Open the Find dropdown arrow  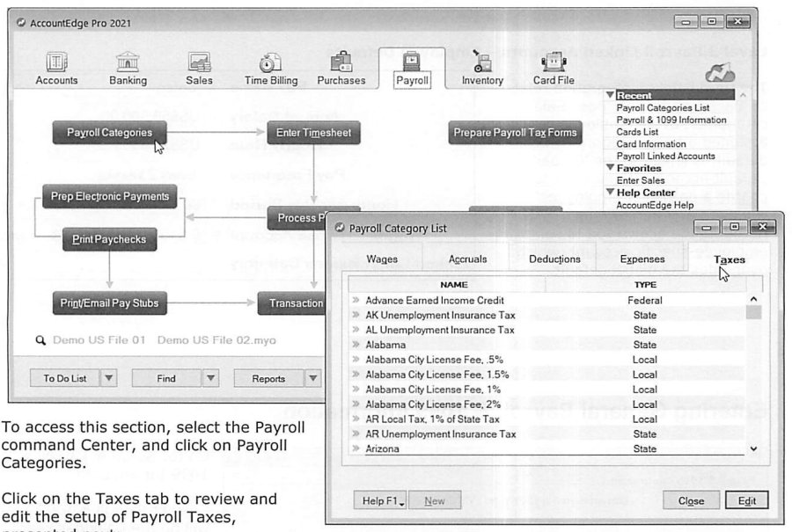(210, 378)
